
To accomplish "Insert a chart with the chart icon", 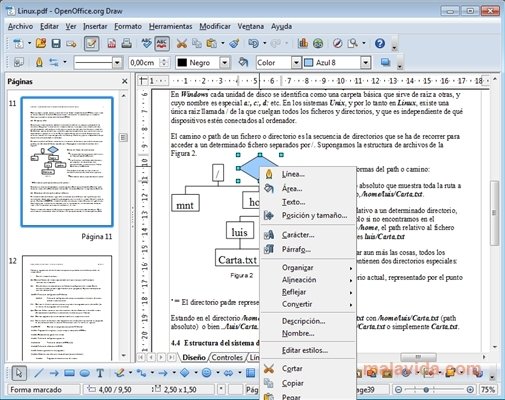I will (303, 43).
